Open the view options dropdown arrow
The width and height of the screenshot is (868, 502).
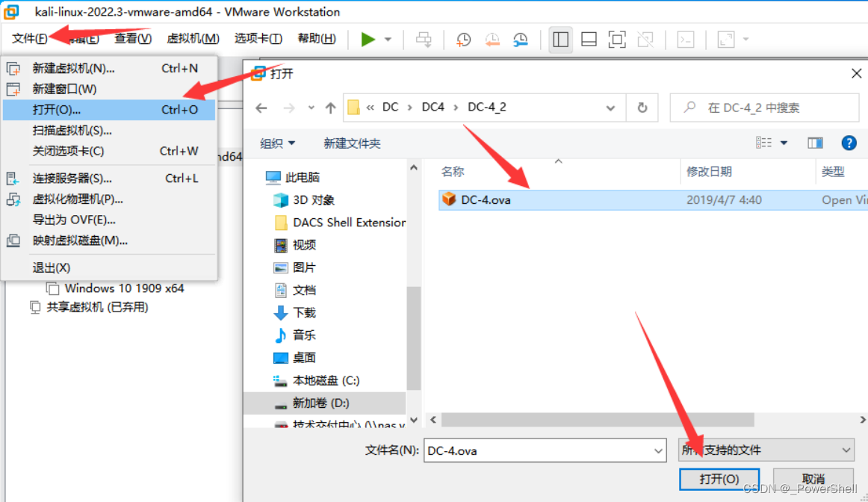(784, 143)
